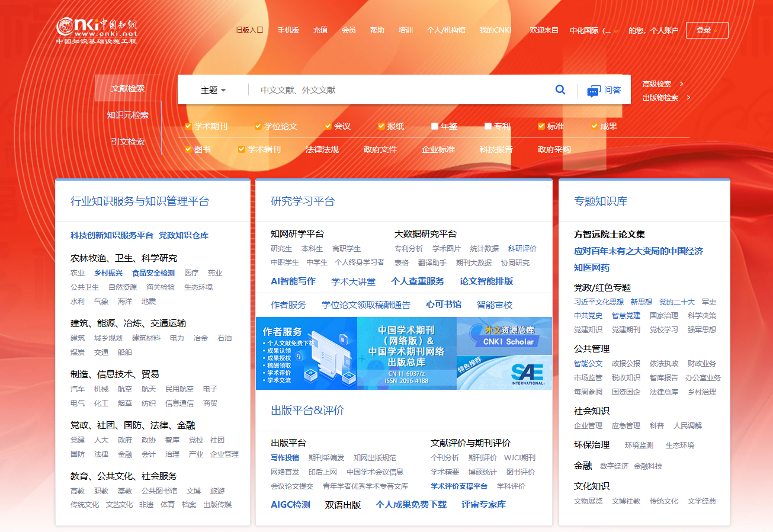Viewport: 773px width, 532px height.
Task: Open AIGC检测 link
Action: click(x=290, y=505)
